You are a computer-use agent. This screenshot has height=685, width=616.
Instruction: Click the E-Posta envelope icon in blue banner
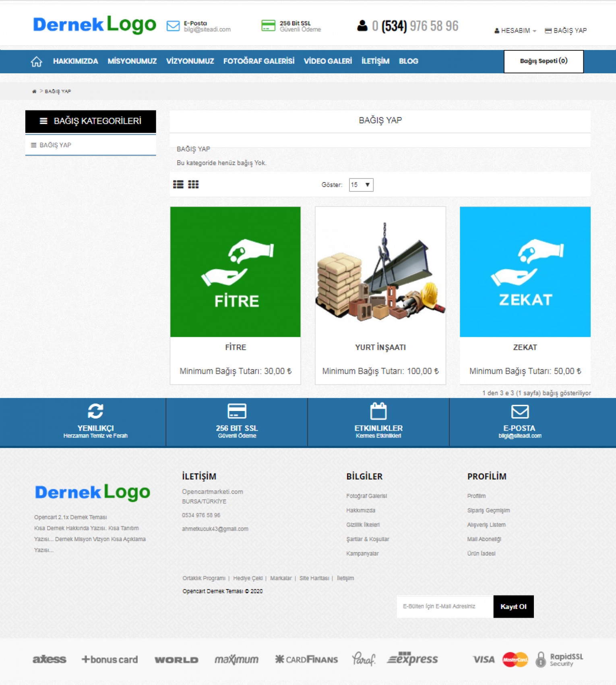(520, 411)
